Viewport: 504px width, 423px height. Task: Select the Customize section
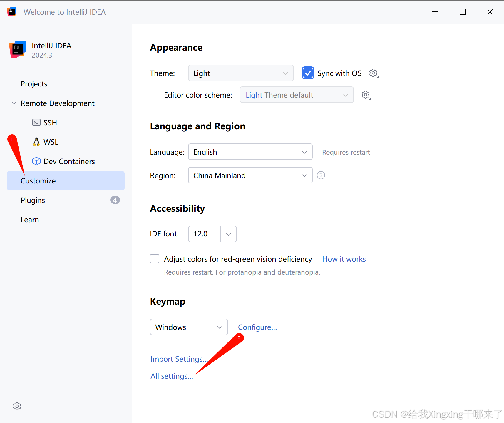(66, 181)
